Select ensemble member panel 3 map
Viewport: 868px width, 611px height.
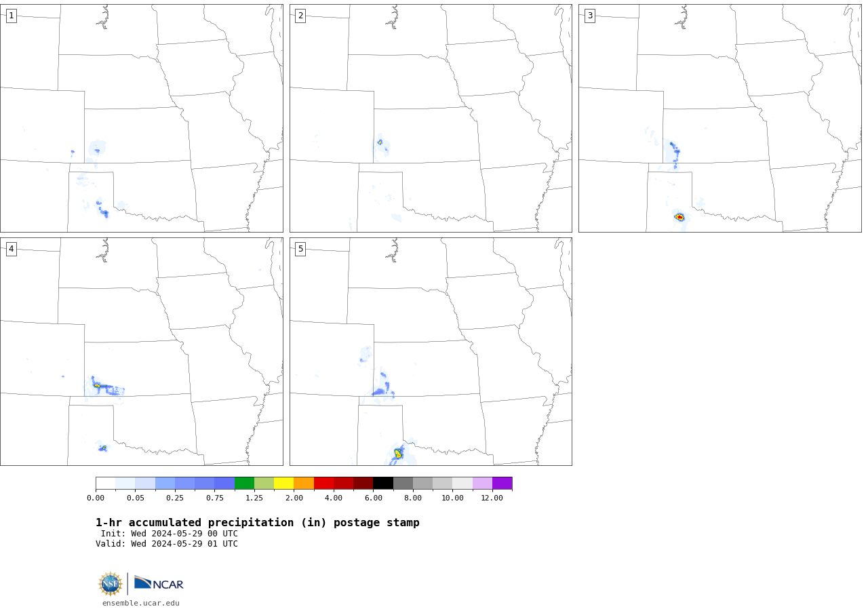tap(720, 118)
